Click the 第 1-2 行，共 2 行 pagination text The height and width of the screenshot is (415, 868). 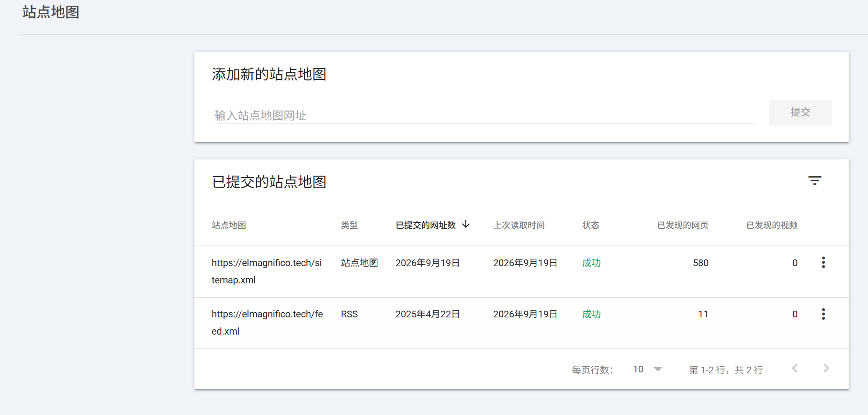[x=726, y=370]
